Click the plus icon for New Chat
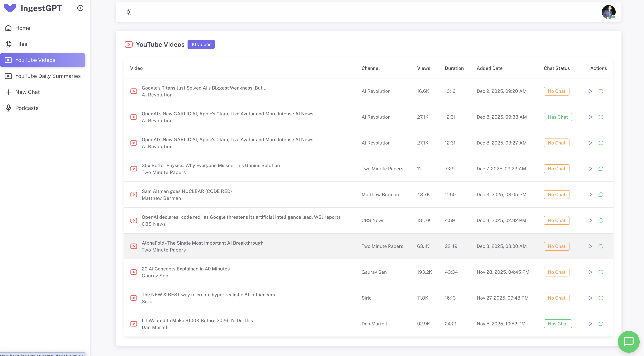Viewport: 644px width, 356px height. [8, 92]
